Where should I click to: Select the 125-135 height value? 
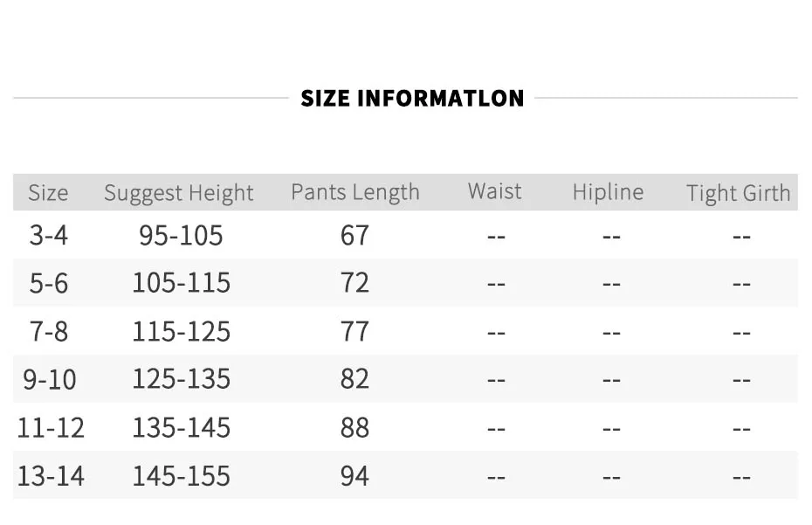click(x=182, y=378)
